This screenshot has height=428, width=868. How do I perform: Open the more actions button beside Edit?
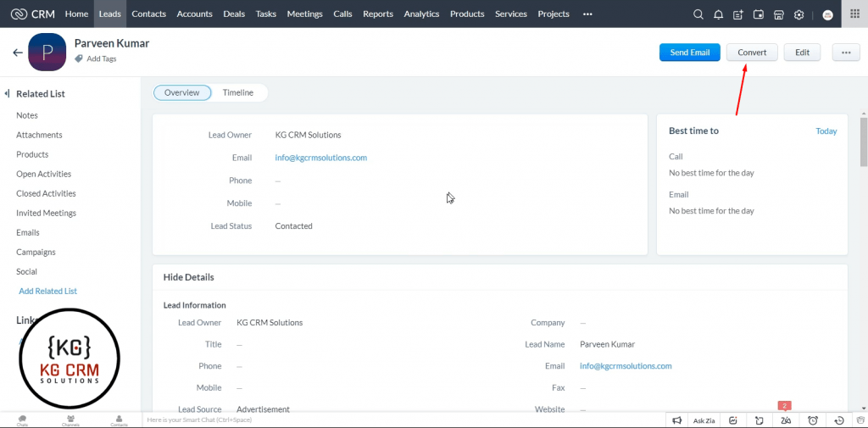[x=846, y=53]
